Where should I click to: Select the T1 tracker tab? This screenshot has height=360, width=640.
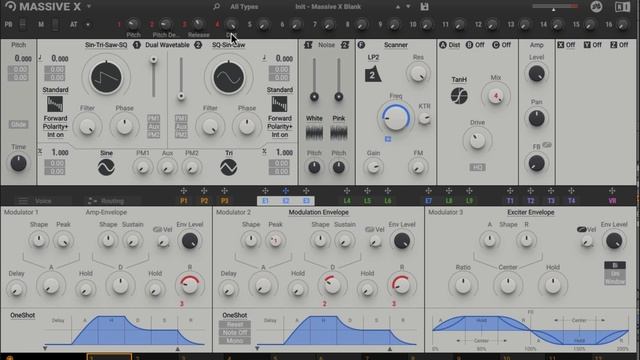(x=510, y=201)
